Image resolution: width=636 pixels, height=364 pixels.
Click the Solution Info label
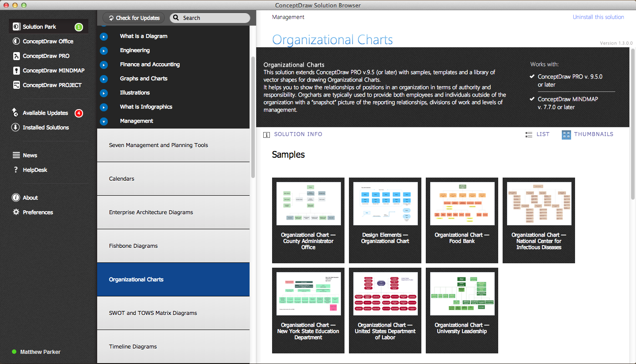[x=298, y=134]
